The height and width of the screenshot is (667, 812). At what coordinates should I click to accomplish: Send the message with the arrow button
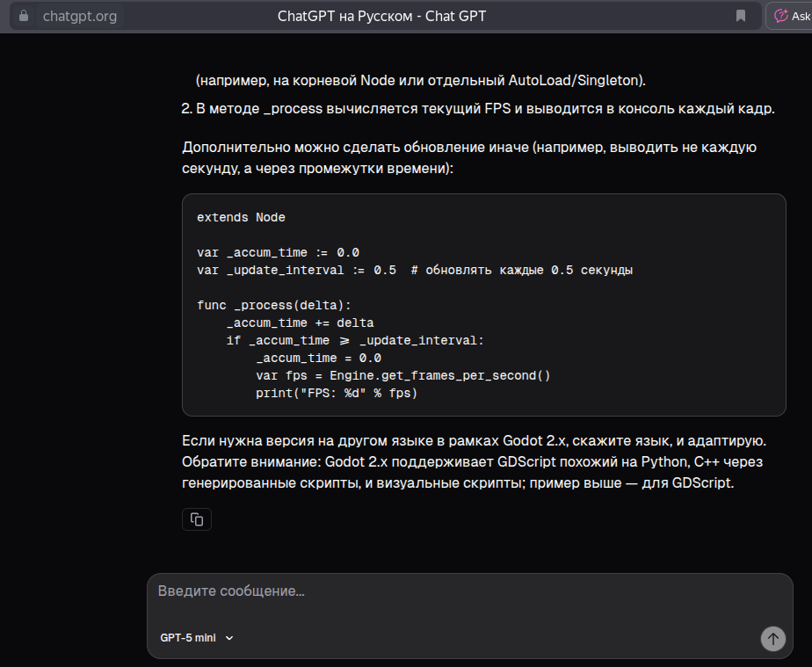[772, 639]
